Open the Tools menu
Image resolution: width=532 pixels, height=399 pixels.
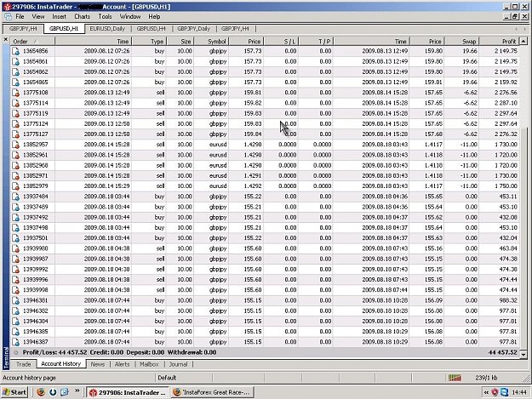(105, 17)
